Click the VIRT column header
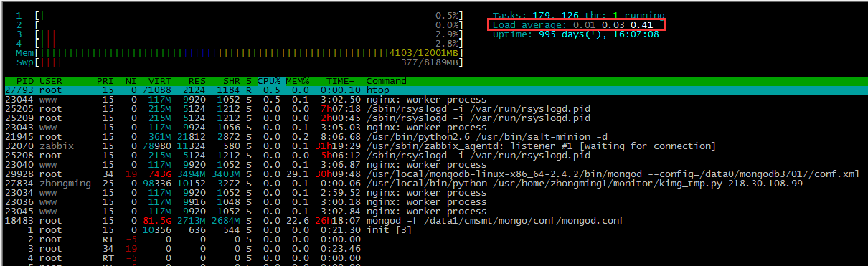 (x=159, y=81)
